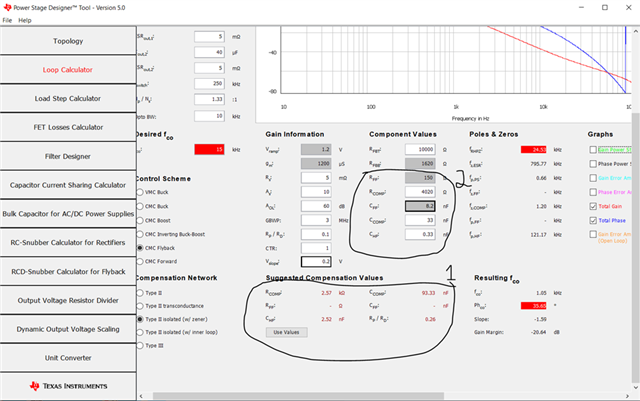The image size is (640, 401).
Task: Toggle Gain Power Stage graph checkbox
Action: [593, 150]
